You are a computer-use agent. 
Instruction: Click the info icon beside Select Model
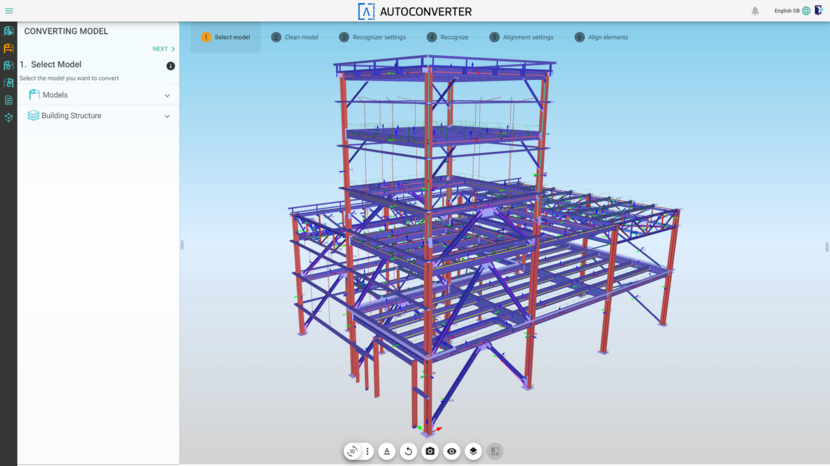(x=170, y=66)
